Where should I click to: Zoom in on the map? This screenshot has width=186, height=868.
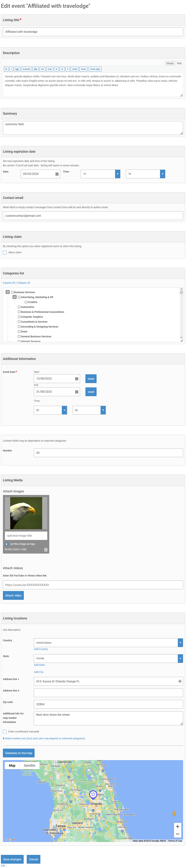tap(178, 827)
